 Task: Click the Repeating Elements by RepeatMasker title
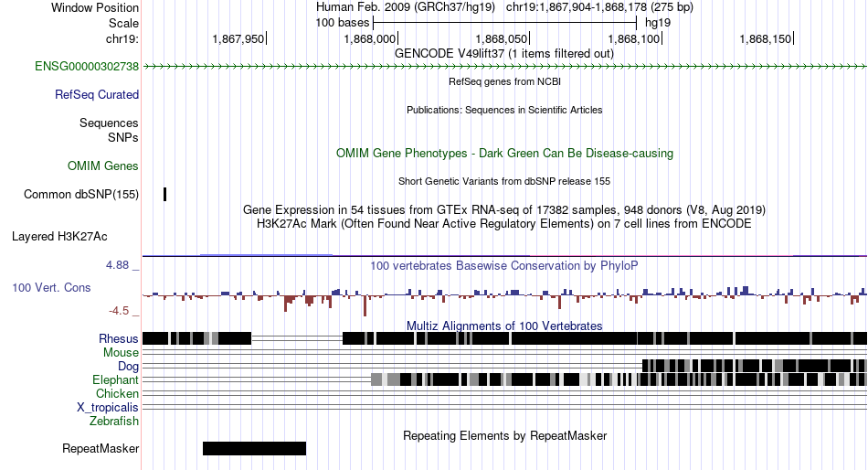504,435
